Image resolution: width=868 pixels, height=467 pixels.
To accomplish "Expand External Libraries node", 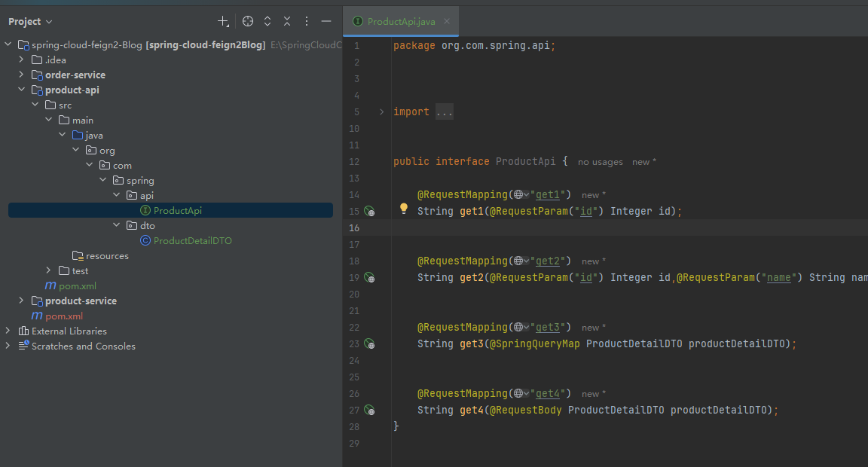I will (8, 331).
